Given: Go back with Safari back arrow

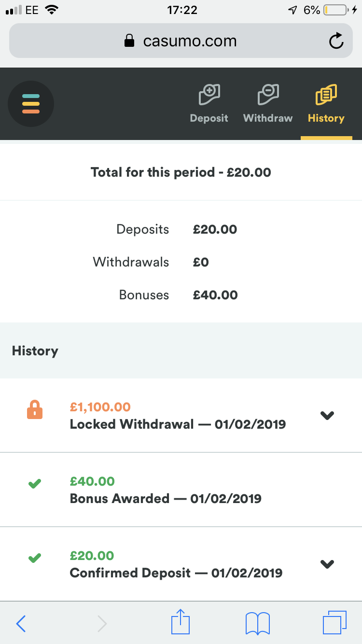Looking at the screenshot, I should click(x=21, y=623).
